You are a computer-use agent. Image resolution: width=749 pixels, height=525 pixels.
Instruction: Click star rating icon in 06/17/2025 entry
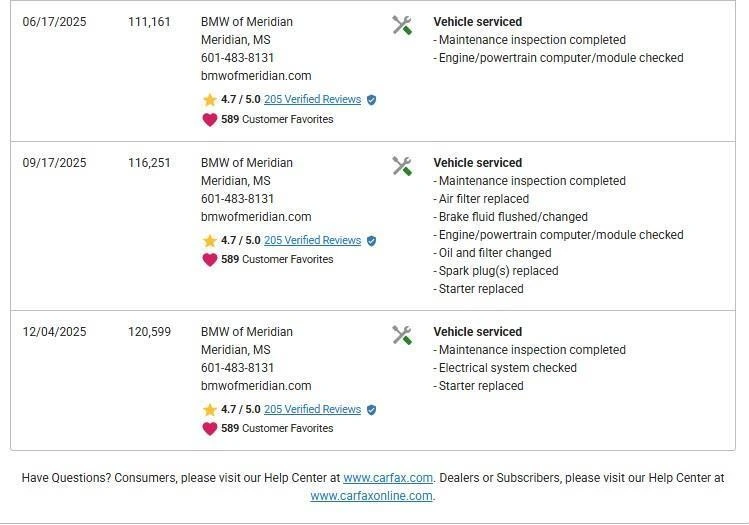point(210,100)
